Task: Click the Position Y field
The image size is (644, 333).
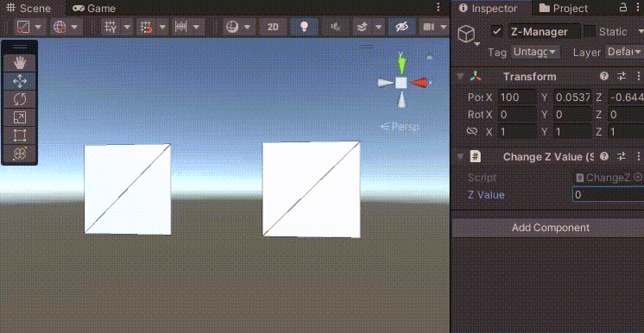Action: 572,97
